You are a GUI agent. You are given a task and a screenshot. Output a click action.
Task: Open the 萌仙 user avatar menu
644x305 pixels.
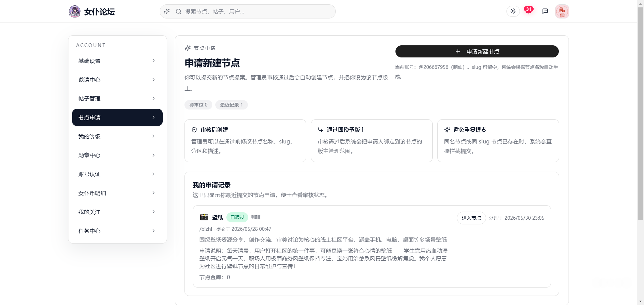[x=562, y=11]
